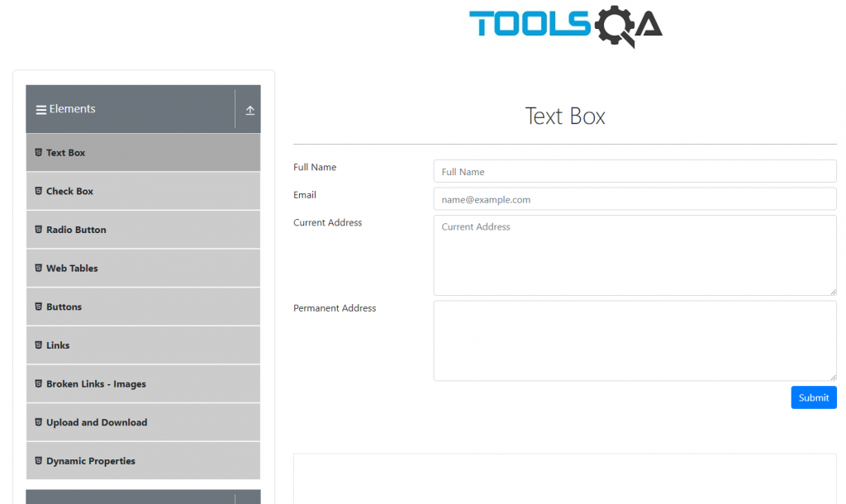The height and width of the screenshot is (504, 846).
Task: Click into the Email input field
Action: point(635,199)
